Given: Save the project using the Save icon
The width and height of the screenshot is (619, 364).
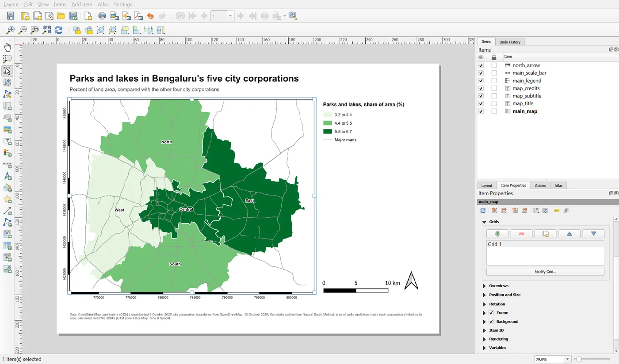Looking at the screenshot, I should tap(11, 16).
